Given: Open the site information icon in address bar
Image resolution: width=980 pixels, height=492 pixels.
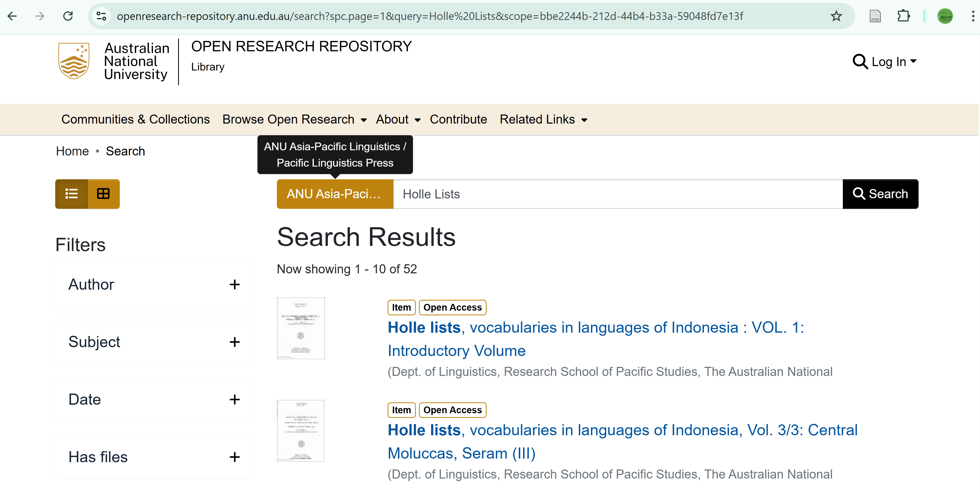Looking at the screenshot, I should 101,16.
